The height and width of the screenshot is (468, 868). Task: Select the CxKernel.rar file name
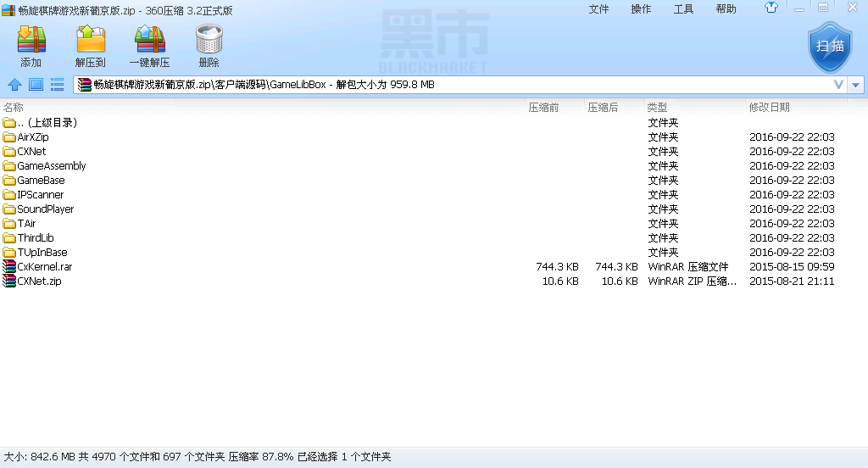(x=45, y=266)
